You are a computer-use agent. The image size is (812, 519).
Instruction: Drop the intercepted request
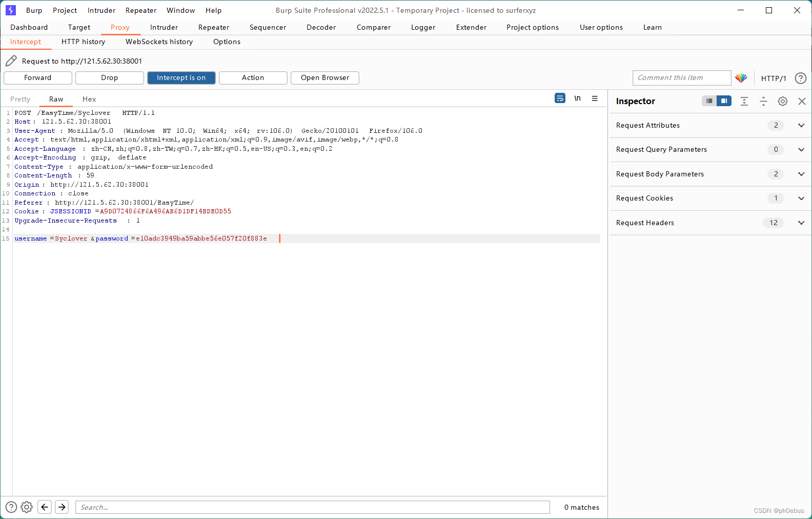tap(110, 78)
